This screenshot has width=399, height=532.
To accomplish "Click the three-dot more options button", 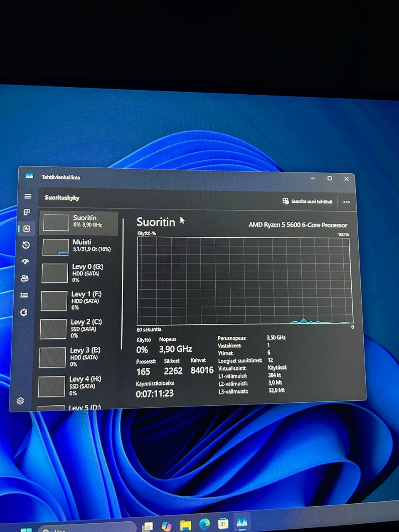I will tap(347, 202).
